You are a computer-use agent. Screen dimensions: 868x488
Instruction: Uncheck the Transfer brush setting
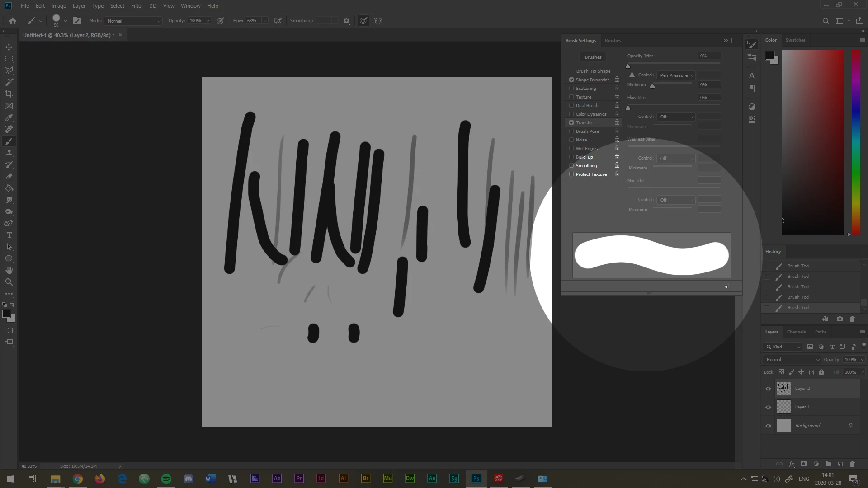(571, 123)
